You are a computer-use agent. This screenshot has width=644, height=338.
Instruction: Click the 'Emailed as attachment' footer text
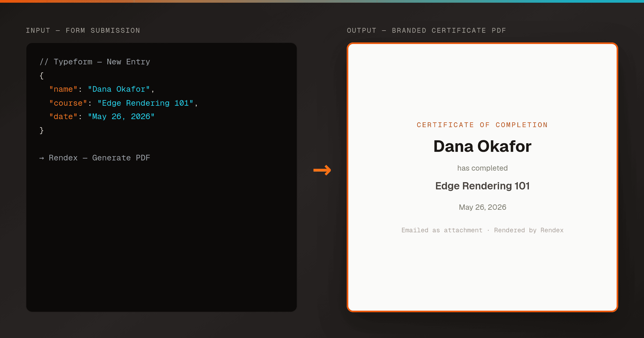click(x=442, y=230)
